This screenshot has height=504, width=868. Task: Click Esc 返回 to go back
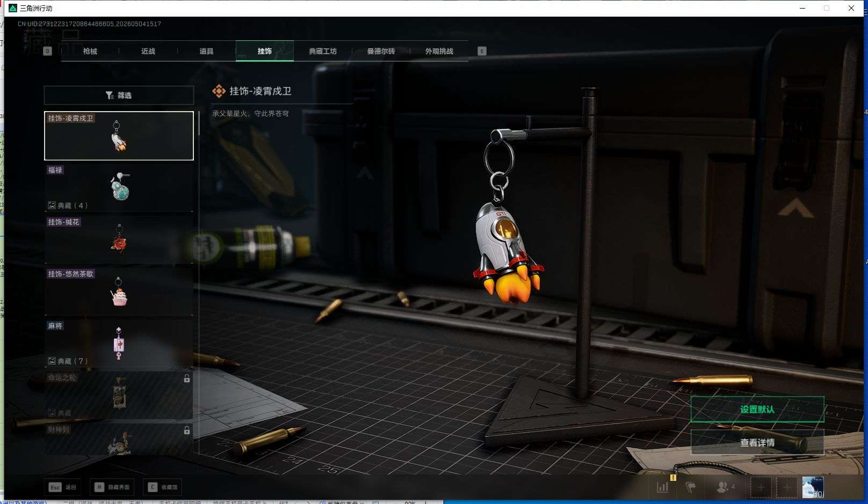click(62, 487)
